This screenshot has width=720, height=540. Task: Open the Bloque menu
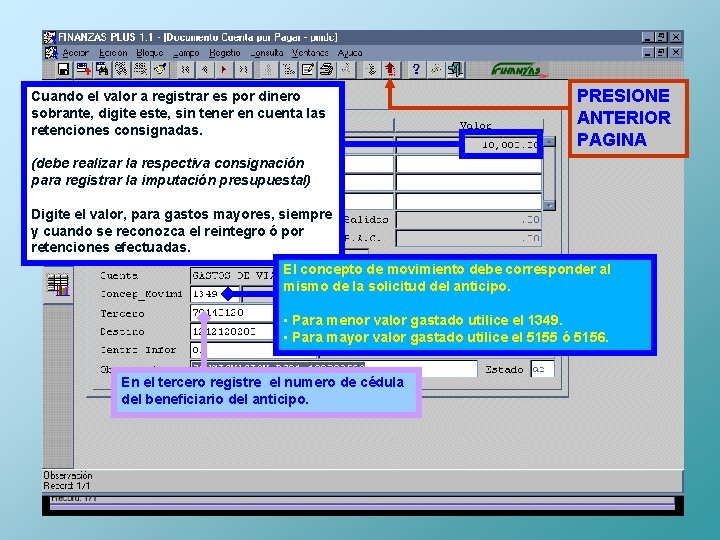(150, 53)
